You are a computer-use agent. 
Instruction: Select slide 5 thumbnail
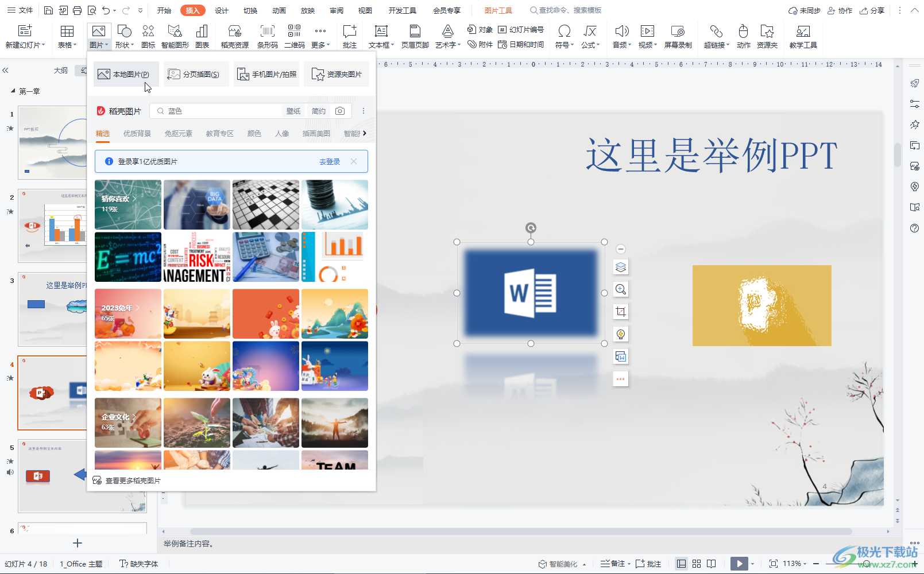point(82,476)
